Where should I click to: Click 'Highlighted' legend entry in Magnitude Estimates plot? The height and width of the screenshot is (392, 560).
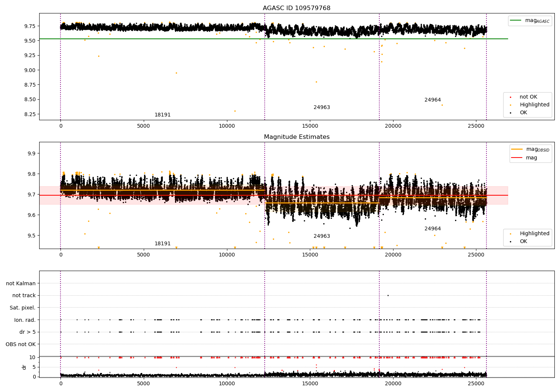click(x=534, y=234)
